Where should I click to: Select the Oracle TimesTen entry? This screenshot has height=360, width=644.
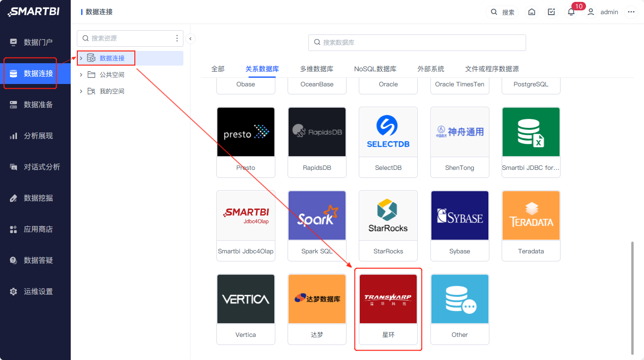pos(460,86)
